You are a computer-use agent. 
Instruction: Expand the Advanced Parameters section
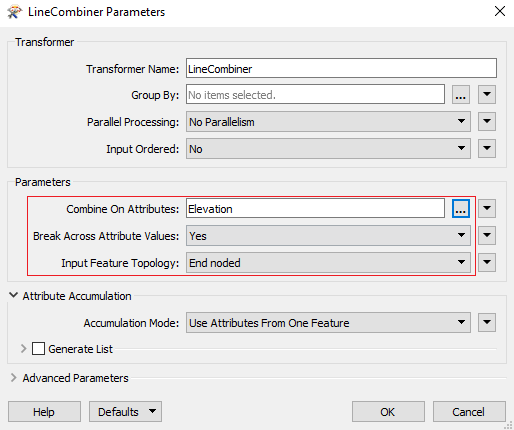pos(13,378)
